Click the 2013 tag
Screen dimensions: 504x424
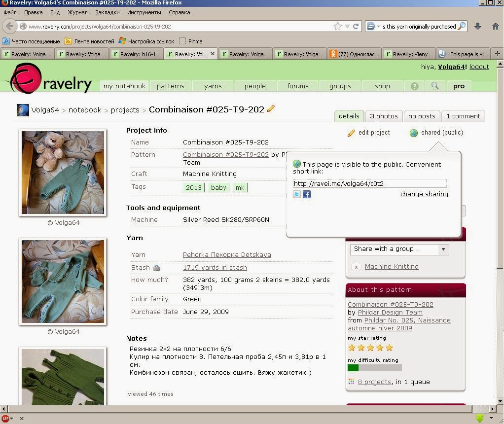(x=193, y=187)
